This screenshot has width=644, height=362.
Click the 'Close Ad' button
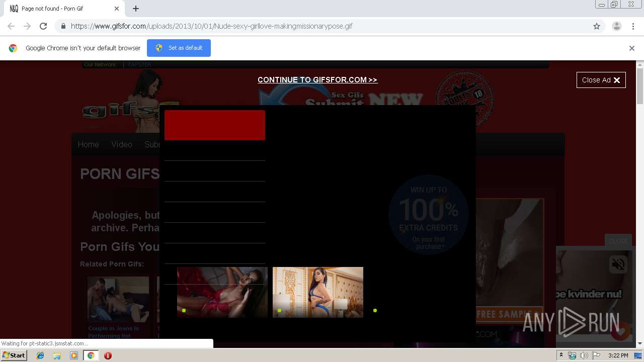[x=601, y=80]
